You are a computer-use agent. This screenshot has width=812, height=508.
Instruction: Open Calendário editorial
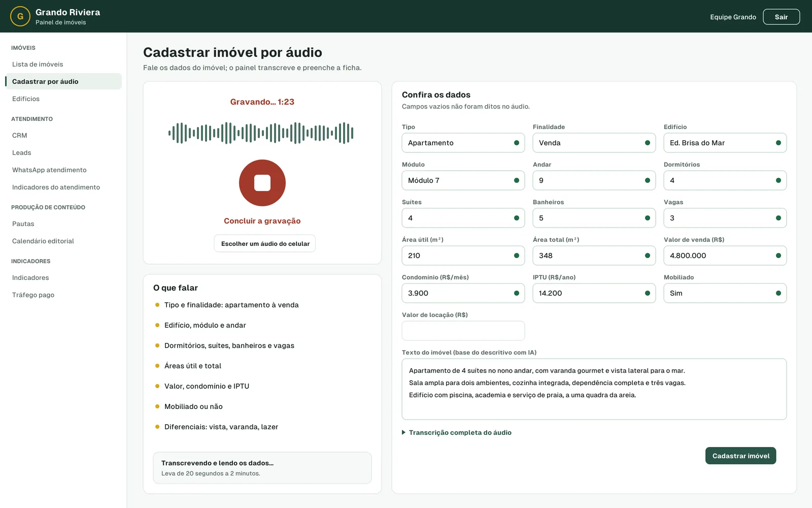[x=63, y=241]
